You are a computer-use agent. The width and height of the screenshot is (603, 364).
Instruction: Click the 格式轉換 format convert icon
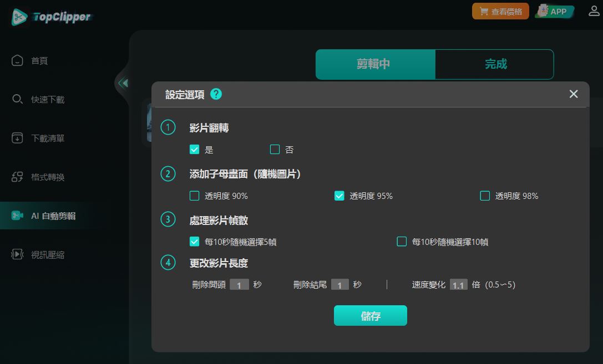coord(17,177)
